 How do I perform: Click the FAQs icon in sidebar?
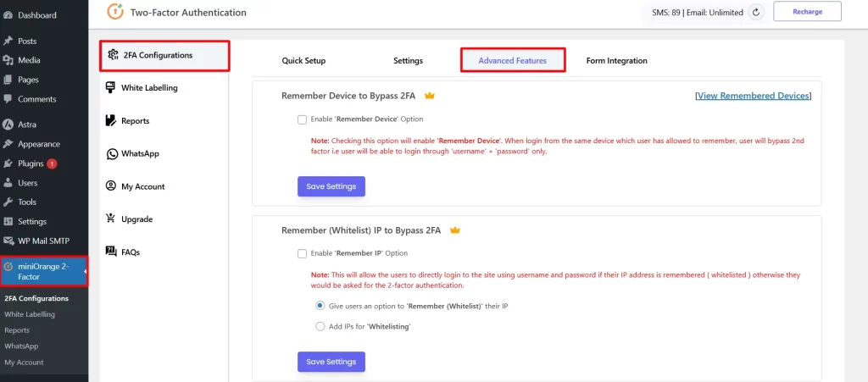pos(112,252)
